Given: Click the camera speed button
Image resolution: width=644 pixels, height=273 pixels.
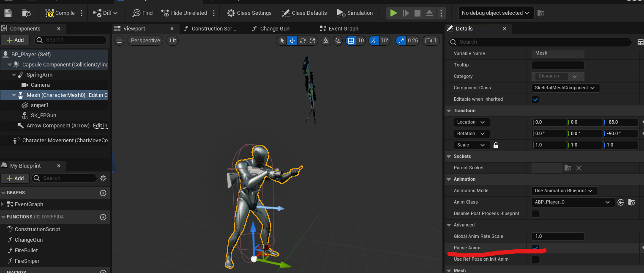Looking at the screenshot, I should pyautogui.click(x=431, y=41).
